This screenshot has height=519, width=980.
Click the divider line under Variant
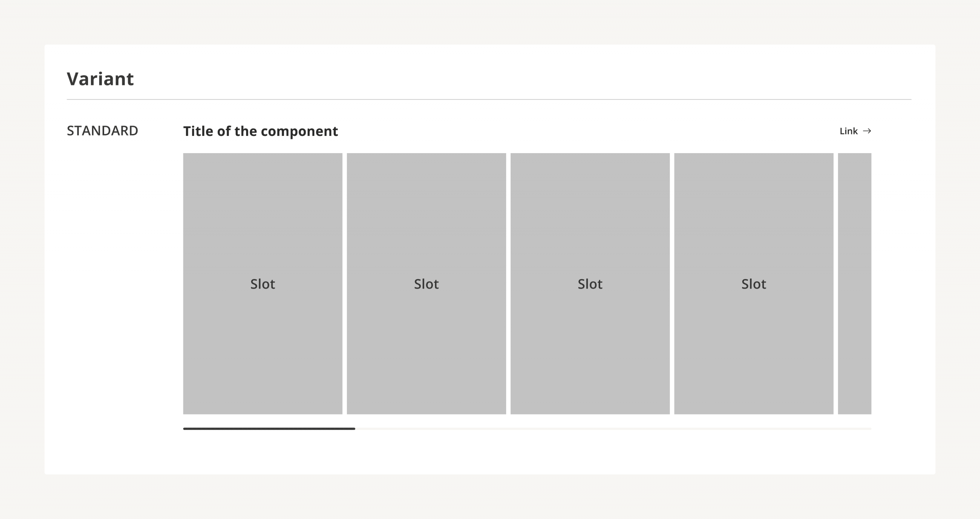point(489,100)
